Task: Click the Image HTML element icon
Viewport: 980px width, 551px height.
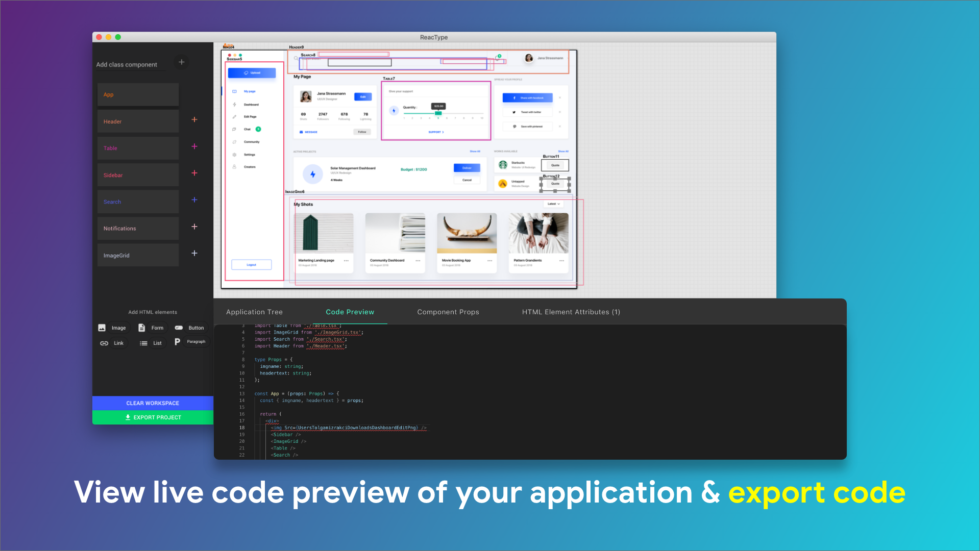Action: point(102,328)
